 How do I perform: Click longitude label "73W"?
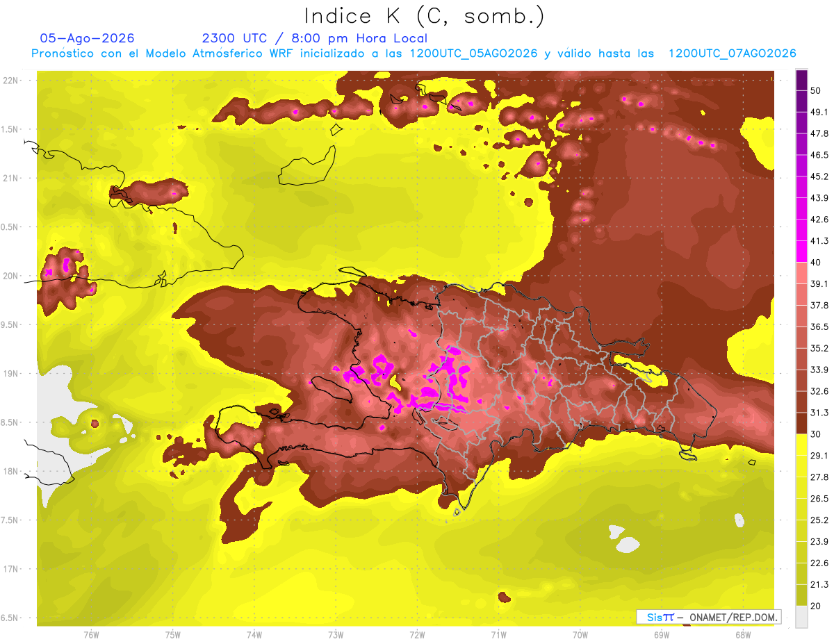coord(336,635)
